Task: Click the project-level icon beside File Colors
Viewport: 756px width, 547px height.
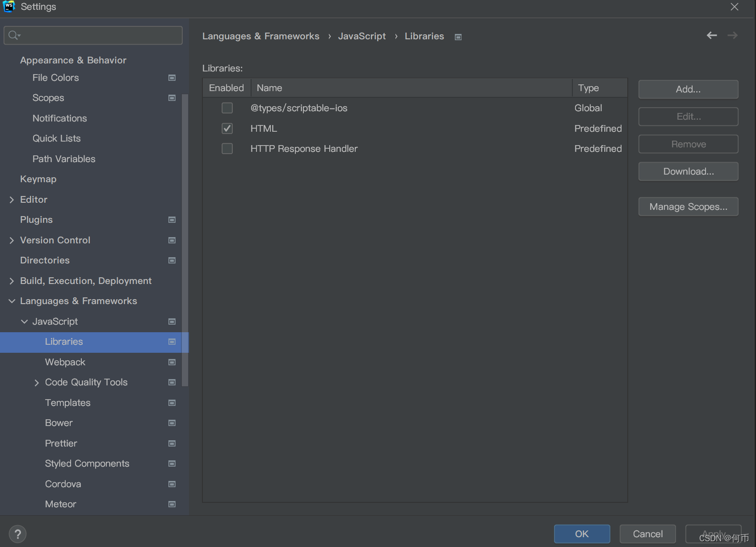Action: tap(172, 78)
